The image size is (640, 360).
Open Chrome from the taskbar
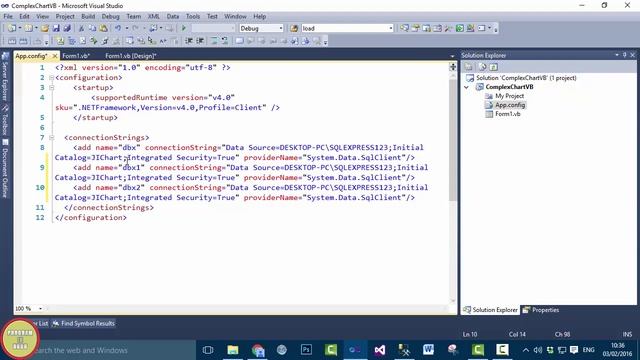point(258,350)
